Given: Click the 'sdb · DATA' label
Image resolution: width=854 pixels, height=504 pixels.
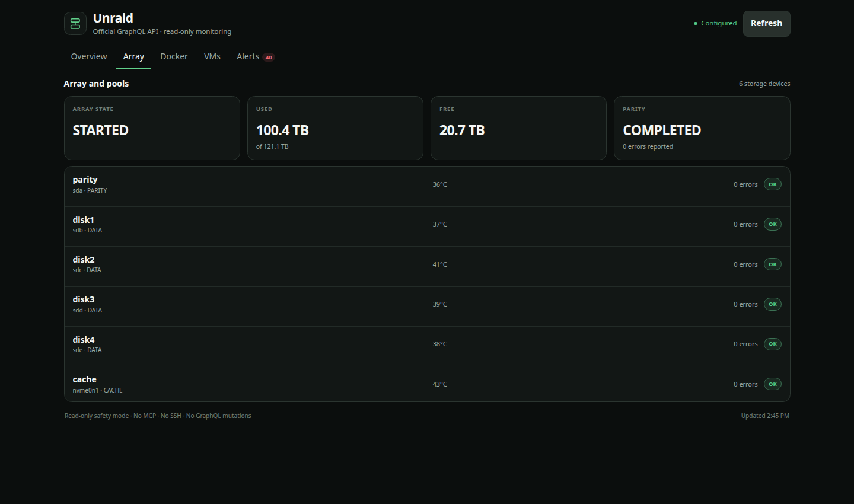Looking at the screenshot, I should pos(87,231).
